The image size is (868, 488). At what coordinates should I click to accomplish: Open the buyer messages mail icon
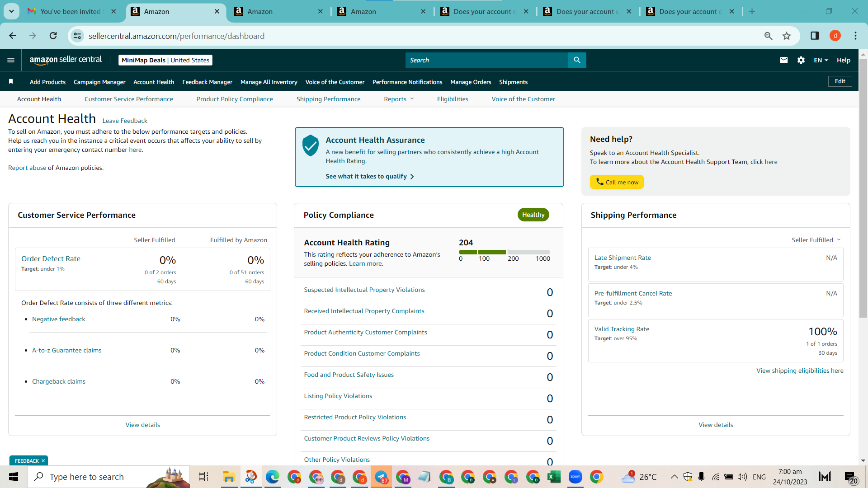click(784, 60)
